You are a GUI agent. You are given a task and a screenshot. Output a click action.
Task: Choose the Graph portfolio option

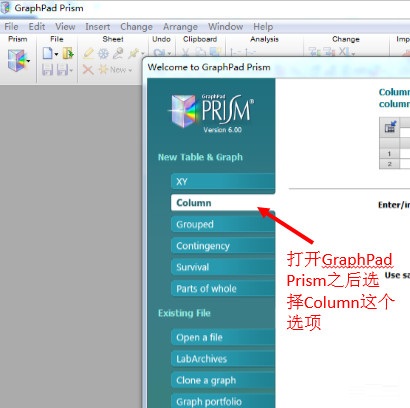point(223,401)
